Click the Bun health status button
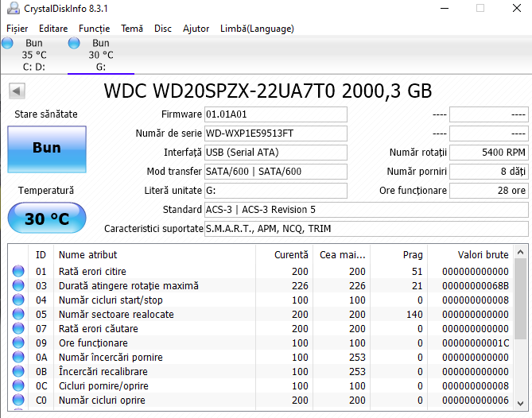Image resolution: width=532 pixels, height=418 pixels. point(47,148)
